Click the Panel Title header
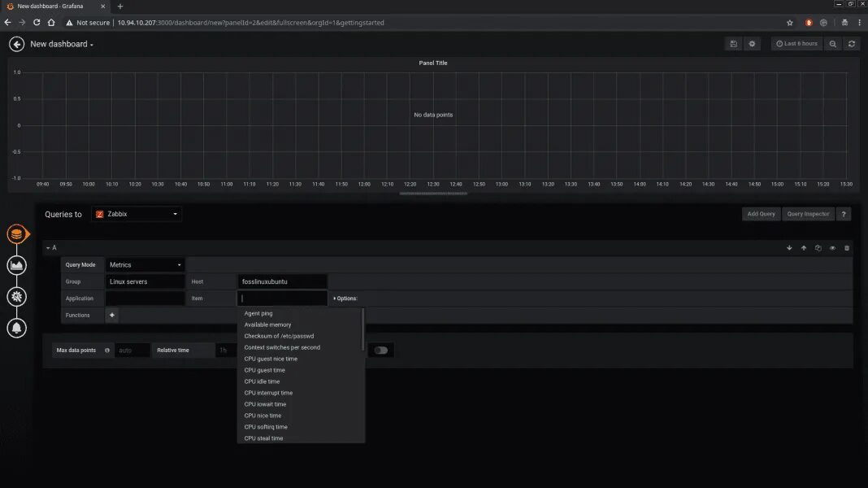The height and width of the screenshot is (488, 868). click(433, 63)
